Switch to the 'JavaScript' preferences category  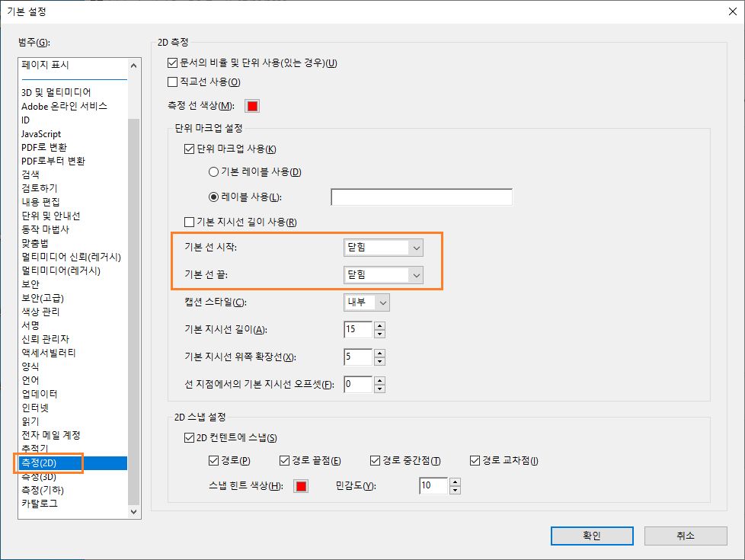point(42,133)
